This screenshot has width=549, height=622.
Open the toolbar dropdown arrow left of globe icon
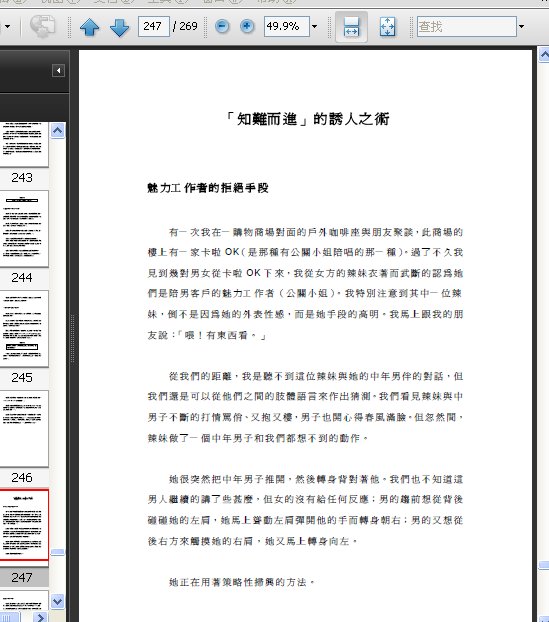pos(7,27)
